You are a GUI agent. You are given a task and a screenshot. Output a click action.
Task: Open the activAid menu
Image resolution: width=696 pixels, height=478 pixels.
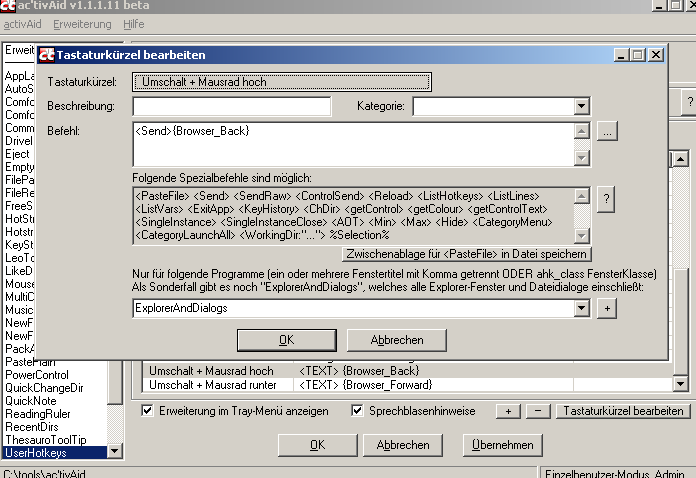20,23
